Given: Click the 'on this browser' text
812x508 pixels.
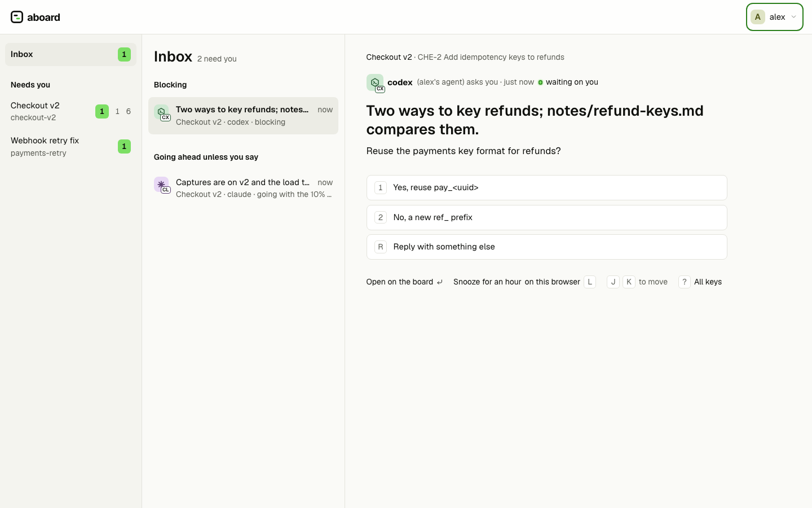Looking at the screenshot, I should (552, 282).
